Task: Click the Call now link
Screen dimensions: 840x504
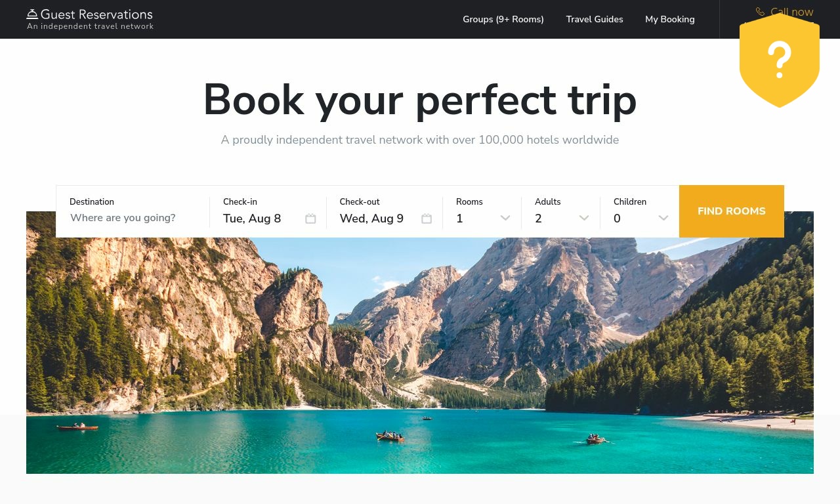Action: tap(791, 12)
